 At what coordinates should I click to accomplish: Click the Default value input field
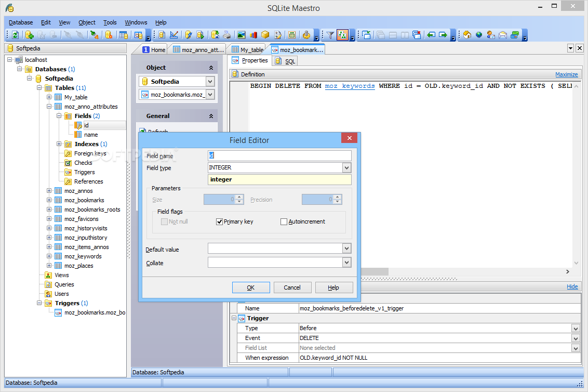[275, 248]
